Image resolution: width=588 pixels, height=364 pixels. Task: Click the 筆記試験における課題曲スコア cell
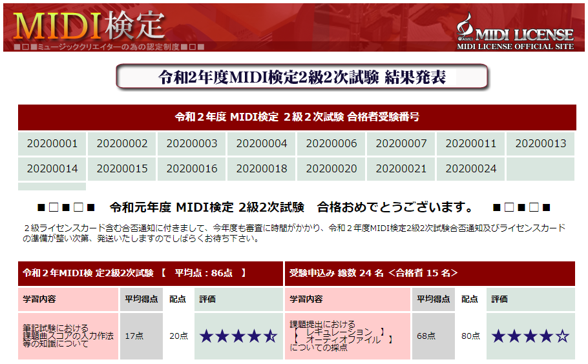(x=68, y=336)
